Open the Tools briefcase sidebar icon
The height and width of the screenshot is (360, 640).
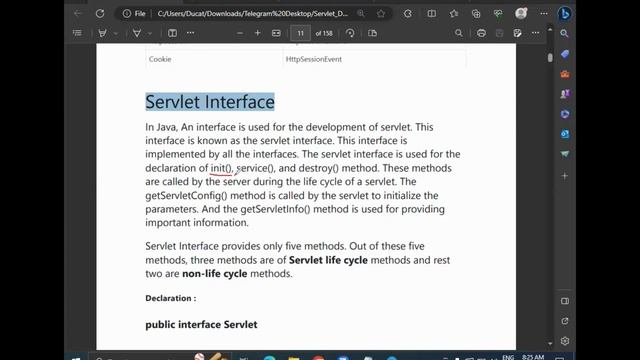(x=564, y=74)
